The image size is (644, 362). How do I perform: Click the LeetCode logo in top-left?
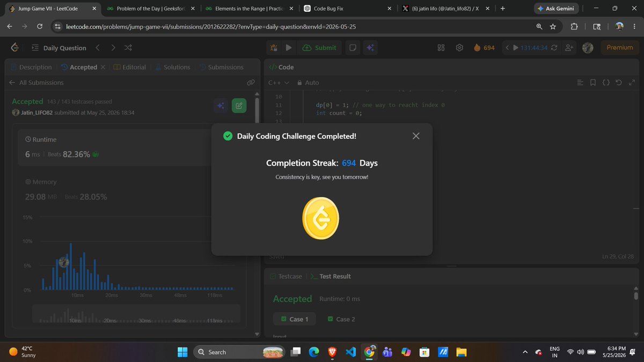coord(15,48)
